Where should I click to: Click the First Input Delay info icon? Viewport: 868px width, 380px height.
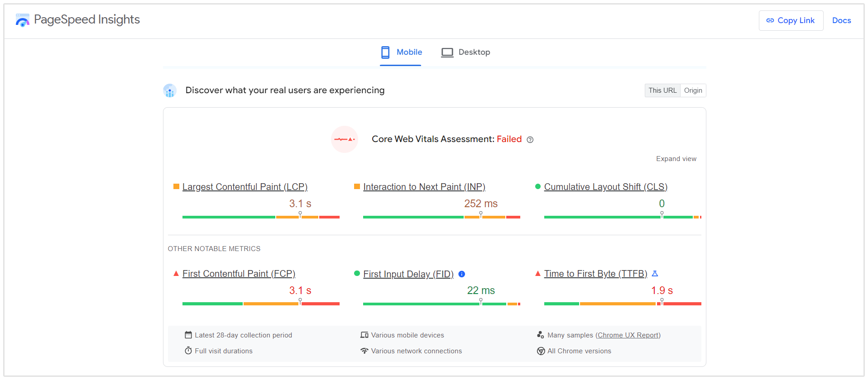(x=462, y=274)
